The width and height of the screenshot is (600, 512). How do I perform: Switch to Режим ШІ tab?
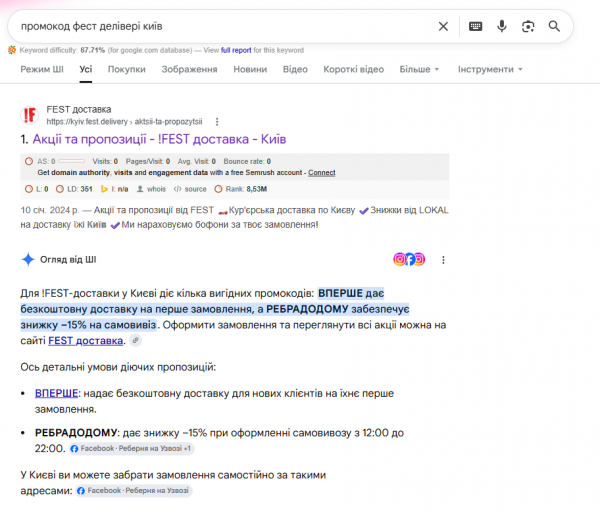click(42, 69)
